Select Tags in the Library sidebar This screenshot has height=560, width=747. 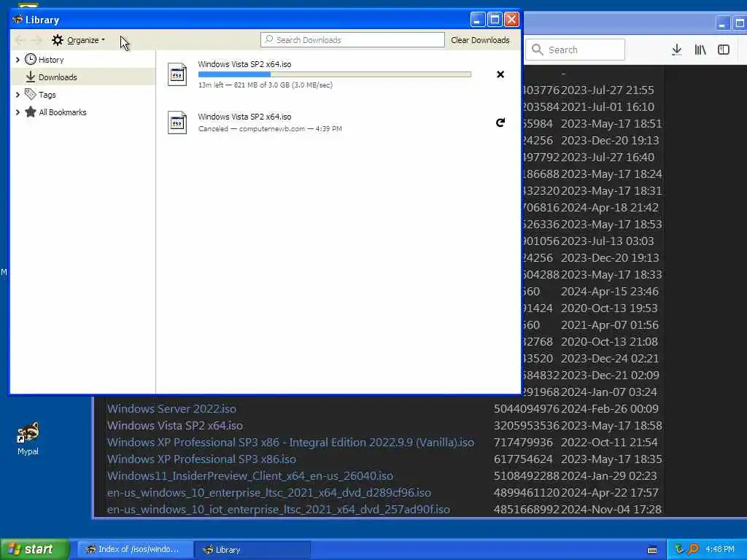47,95
